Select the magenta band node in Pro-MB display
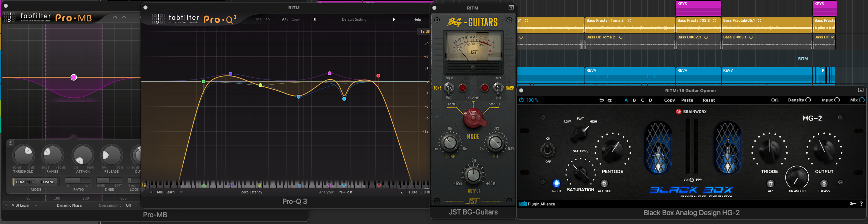Image resolution: width=868 pixels, height=224 pixels. 74,77
